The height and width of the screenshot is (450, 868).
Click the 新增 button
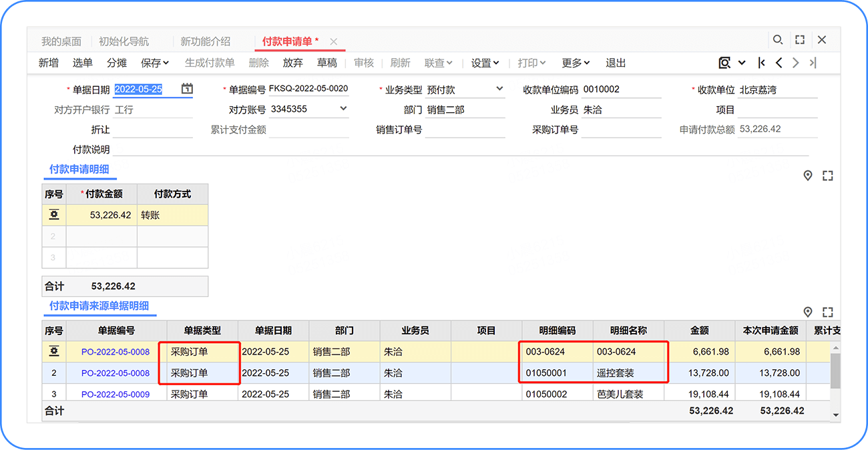click(x=48, y=63)
